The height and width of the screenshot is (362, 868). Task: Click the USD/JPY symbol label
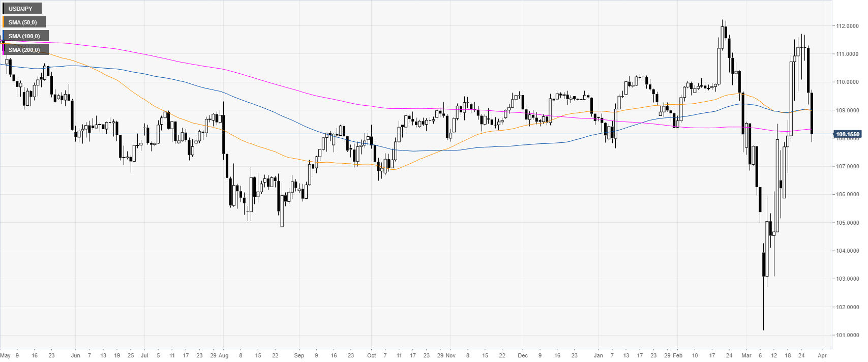[21, 9]
